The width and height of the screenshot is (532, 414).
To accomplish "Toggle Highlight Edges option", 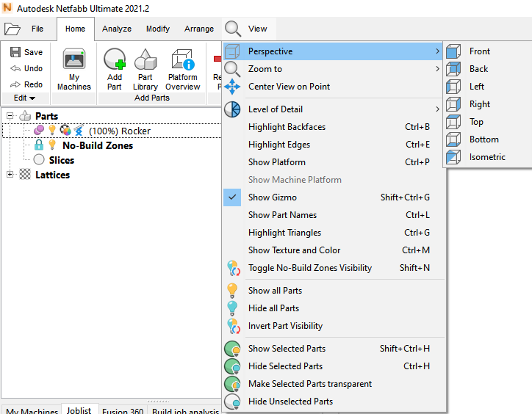I will [334, 145].
